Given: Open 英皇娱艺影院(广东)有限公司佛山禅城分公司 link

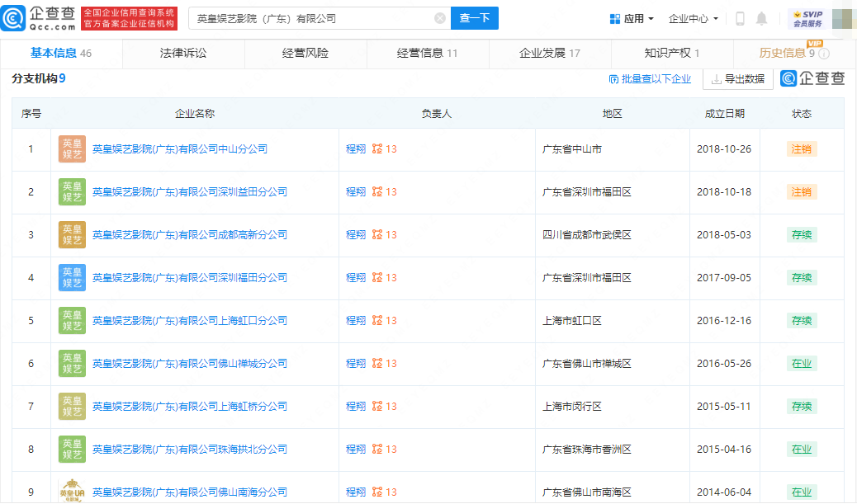Looking at the screenshot, I should 190,364.
